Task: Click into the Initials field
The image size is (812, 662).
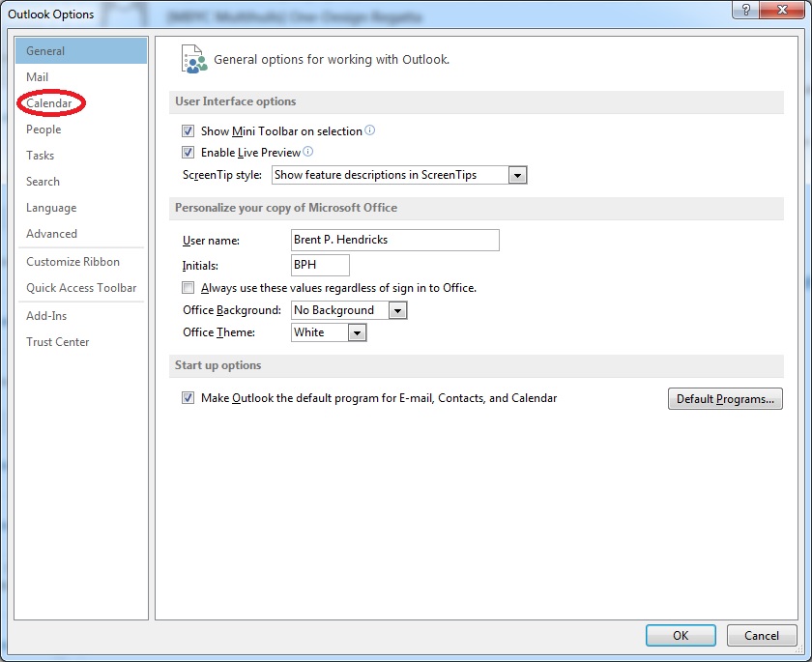Action: pyautogui.click(x=320, y=265)
